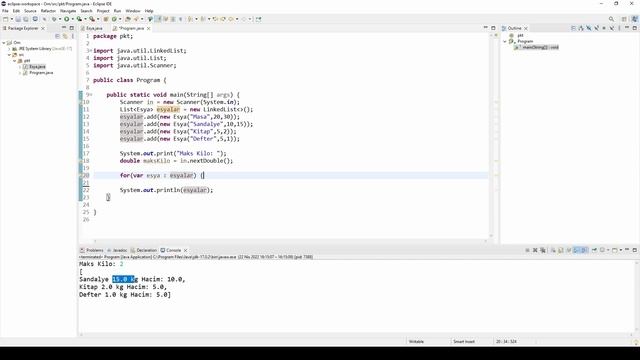Click Remove Launch icon in Console toolbar
Image resolution: width=640 pixels, height=360 pixels.
pos(535,250)
